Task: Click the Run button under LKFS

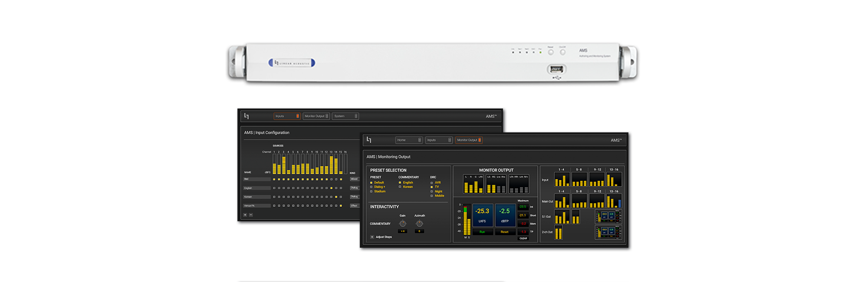Action: [483, 232]
